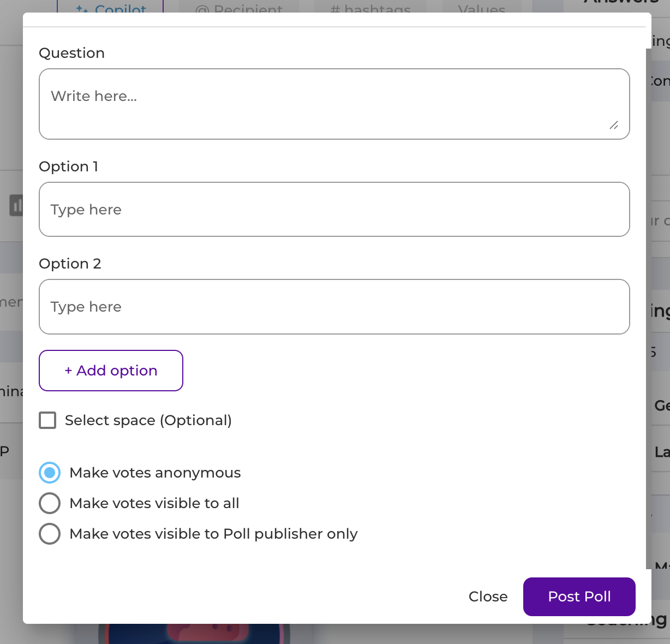Click the # hashtags chip
Image resolution: width=670 pixels, height=644 pixels.
pyautogui.click(x=370, y=7)
